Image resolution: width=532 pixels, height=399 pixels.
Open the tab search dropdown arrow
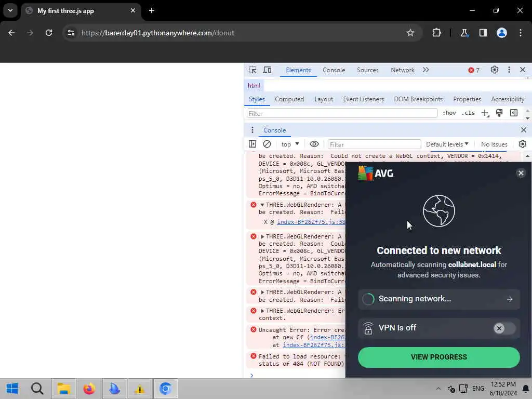[10, 10]
